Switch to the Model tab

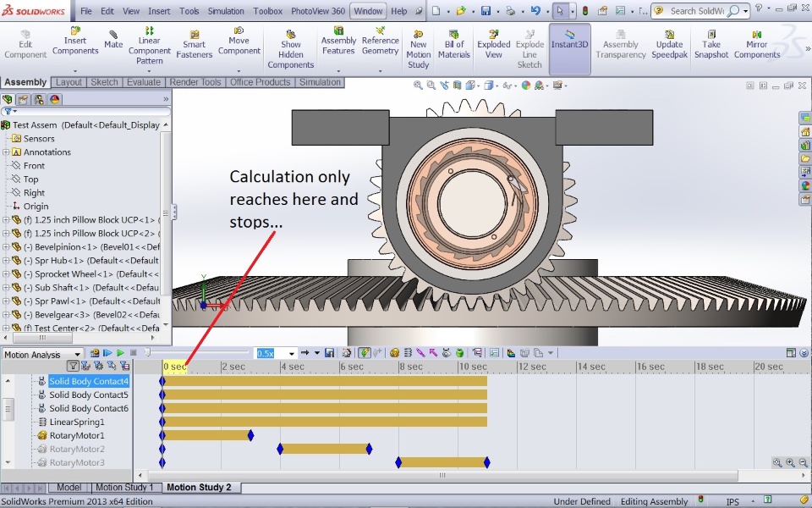[x=69, y=488]
